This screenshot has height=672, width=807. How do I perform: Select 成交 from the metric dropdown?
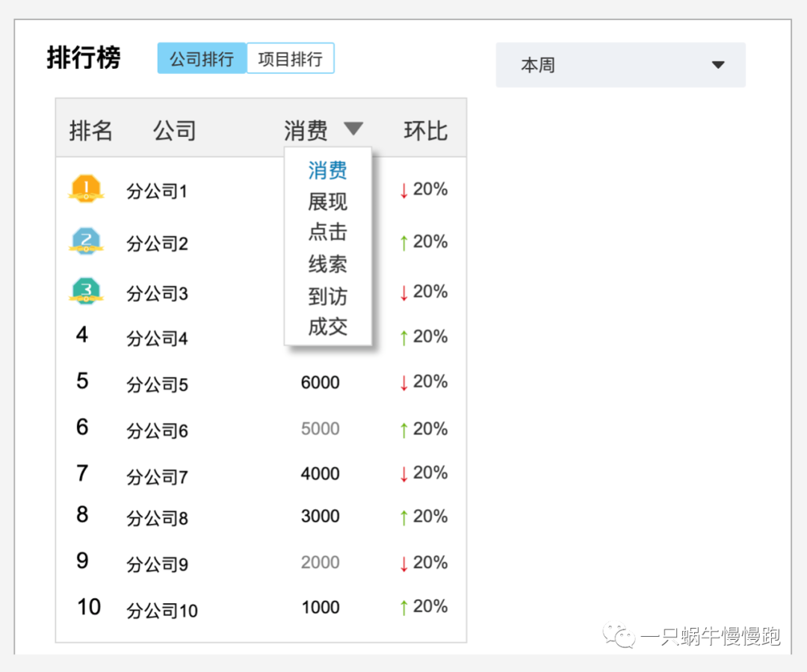[327, 327]
